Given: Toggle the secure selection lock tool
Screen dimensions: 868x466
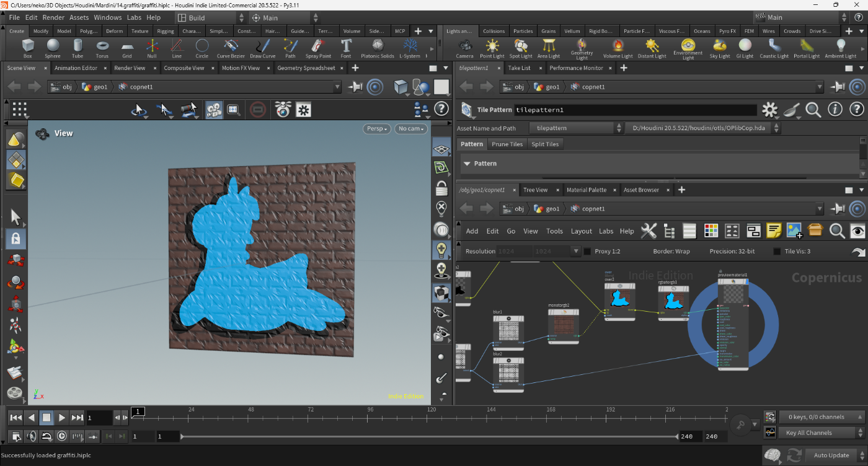Looking at the screenshot, I should point(15,239).
